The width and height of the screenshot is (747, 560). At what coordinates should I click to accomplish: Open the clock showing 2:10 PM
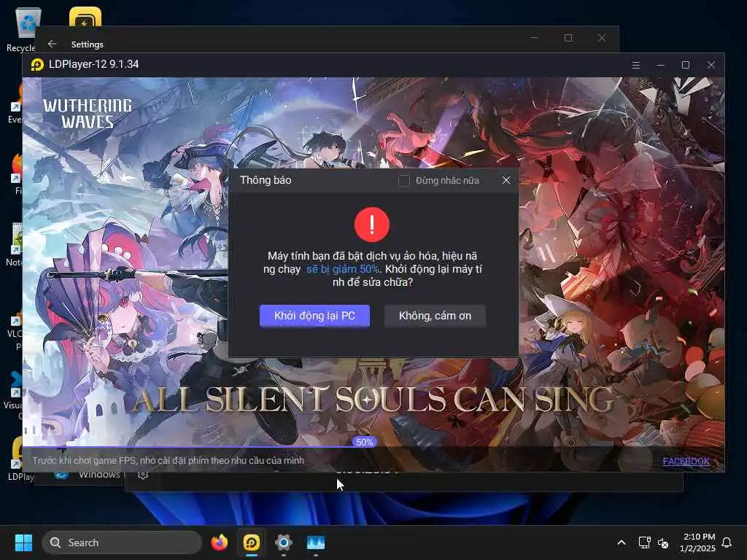(698, 542)
